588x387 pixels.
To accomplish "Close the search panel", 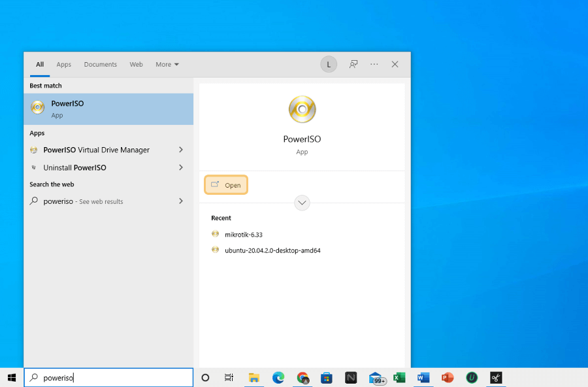I will 395,64.
